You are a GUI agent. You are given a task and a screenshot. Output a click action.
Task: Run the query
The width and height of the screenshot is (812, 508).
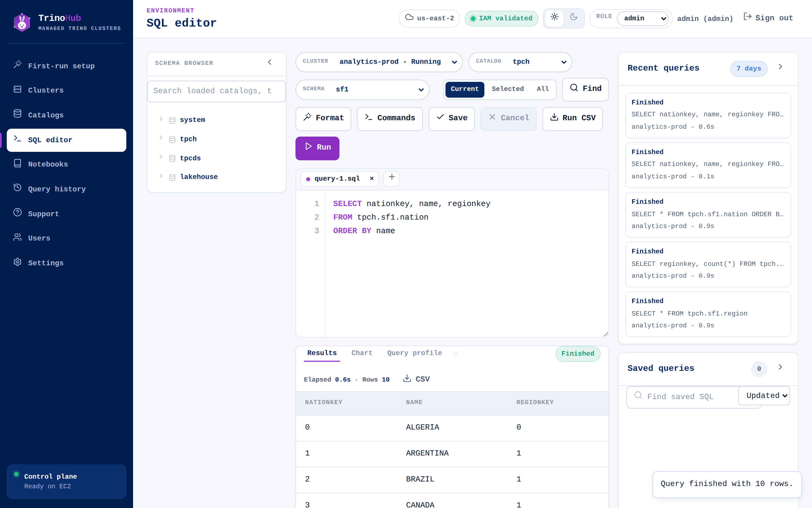(317, 148)
